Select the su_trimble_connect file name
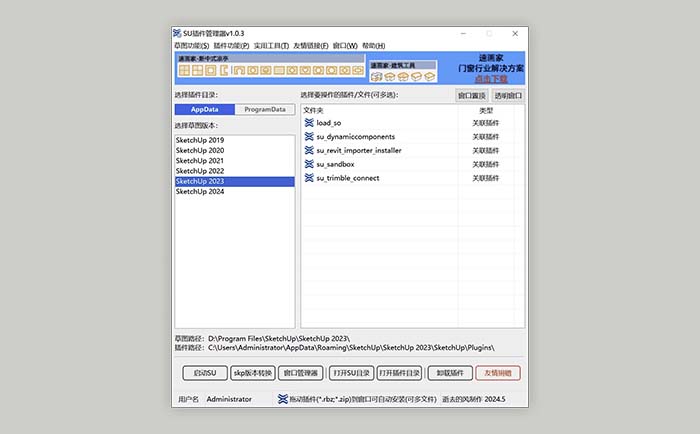The width and height of the screenshot is (700, 434). [348, 178]
